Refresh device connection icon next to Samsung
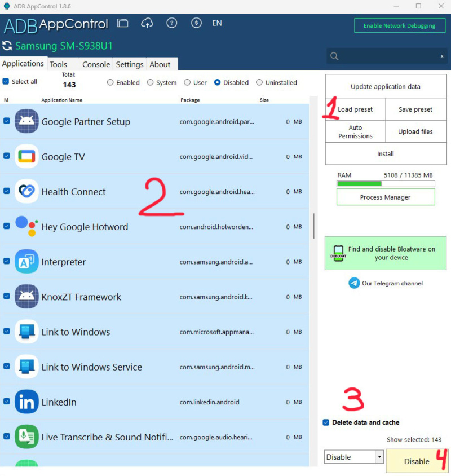The image size is (451, 476). (7, 46)
